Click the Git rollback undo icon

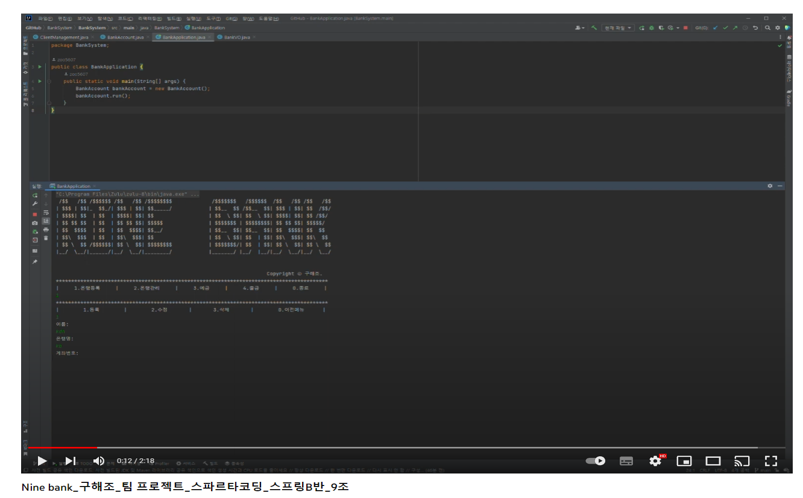coord(755,28)
